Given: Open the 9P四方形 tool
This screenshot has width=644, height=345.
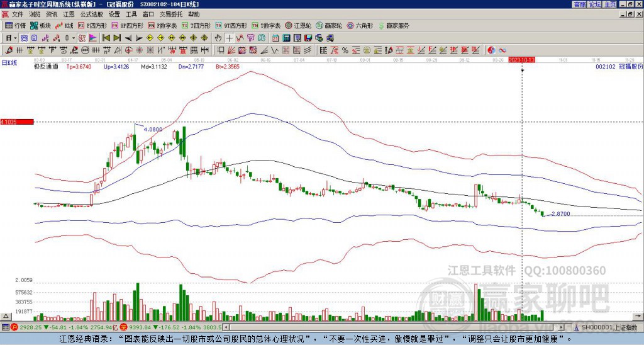Looking at the screenshot, I should [x=127, y=25].
